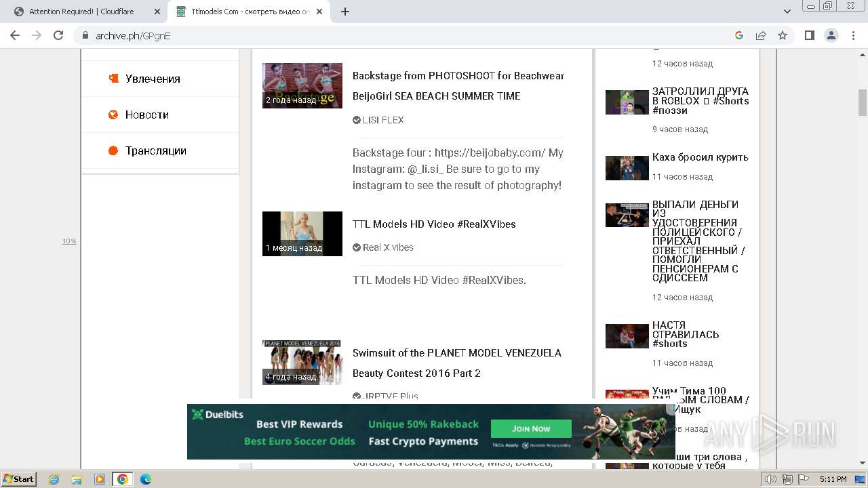This screenshot has height=488, width=868.
Task: Switch to the Ttlmodels Com tab
Action: [x=250, y=12]
